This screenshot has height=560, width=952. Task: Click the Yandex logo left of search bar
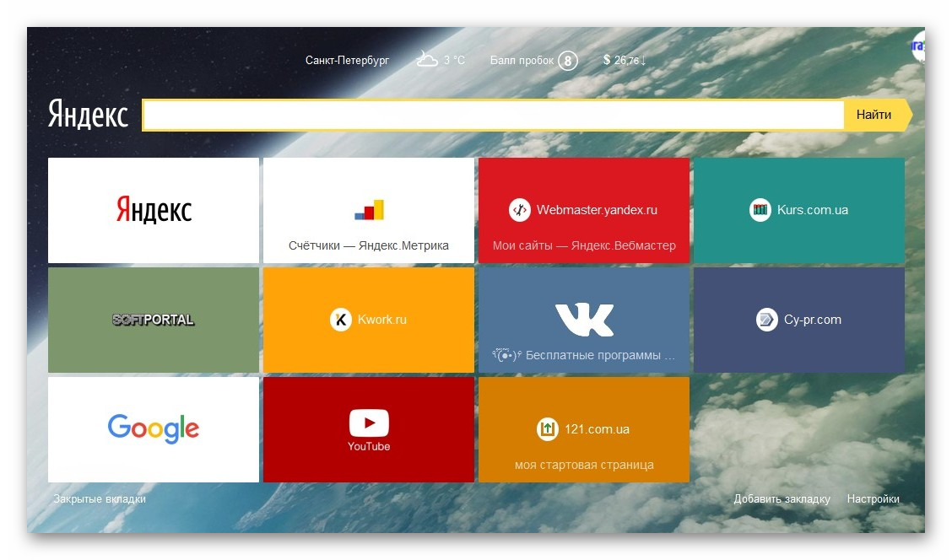click(88, 115)
